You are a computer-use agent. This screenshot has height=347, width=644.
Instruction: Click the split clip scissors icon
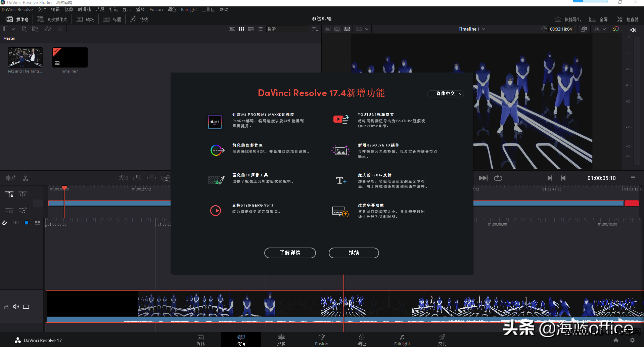pyautogui.click(x=25, y=178)
